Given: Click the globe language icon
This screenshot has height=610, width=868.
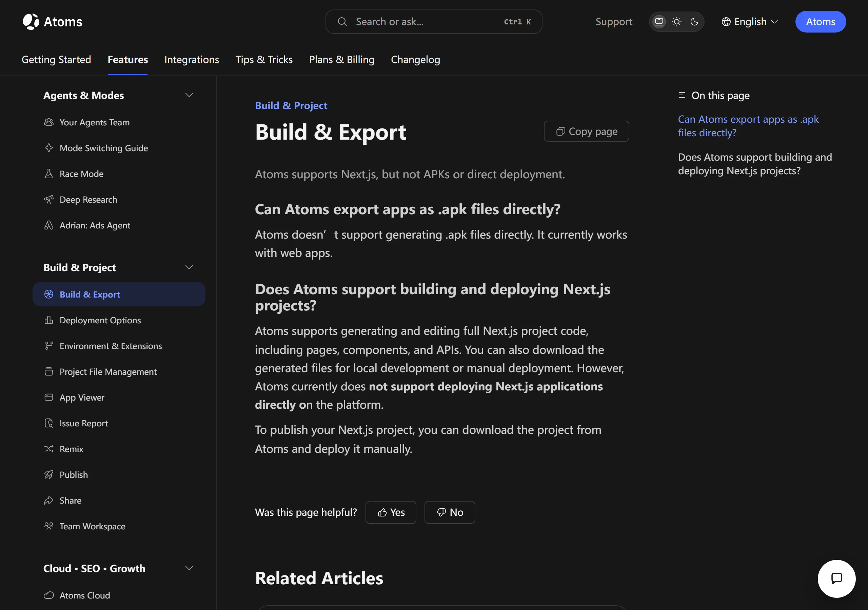Looking at the screenshot, I should click(x=726, y=22).
